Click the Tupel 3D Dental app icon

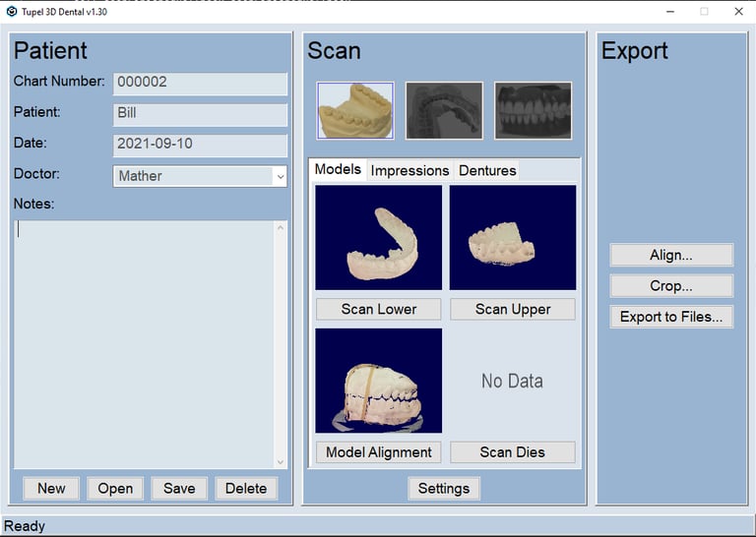[12, 12]
